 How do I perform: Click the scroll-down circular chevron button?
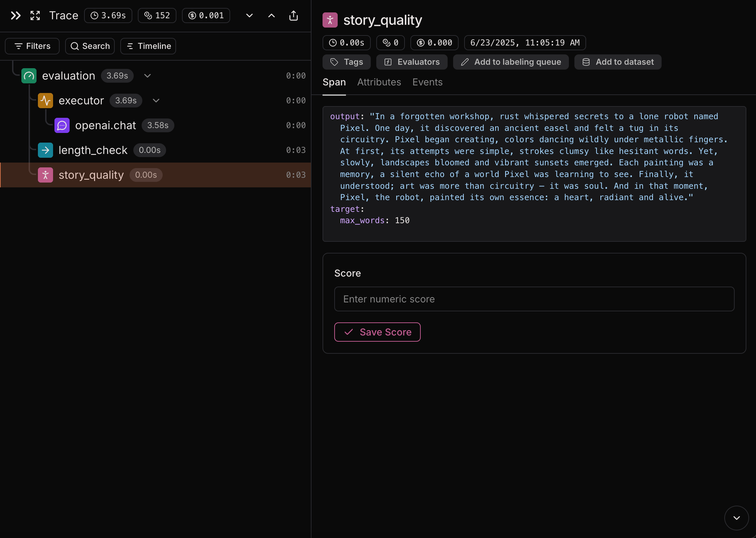pyautogui.click(x=737, y=518)
